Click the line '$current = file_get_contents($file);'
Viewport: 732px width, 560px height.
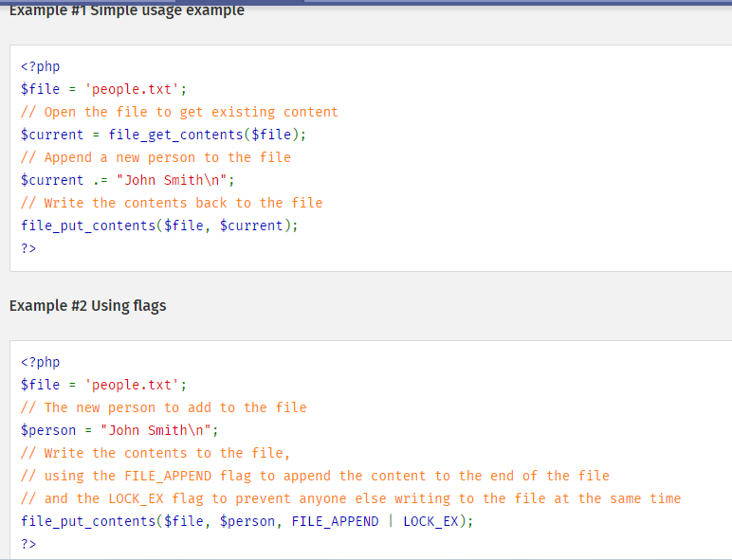(163, 135)
